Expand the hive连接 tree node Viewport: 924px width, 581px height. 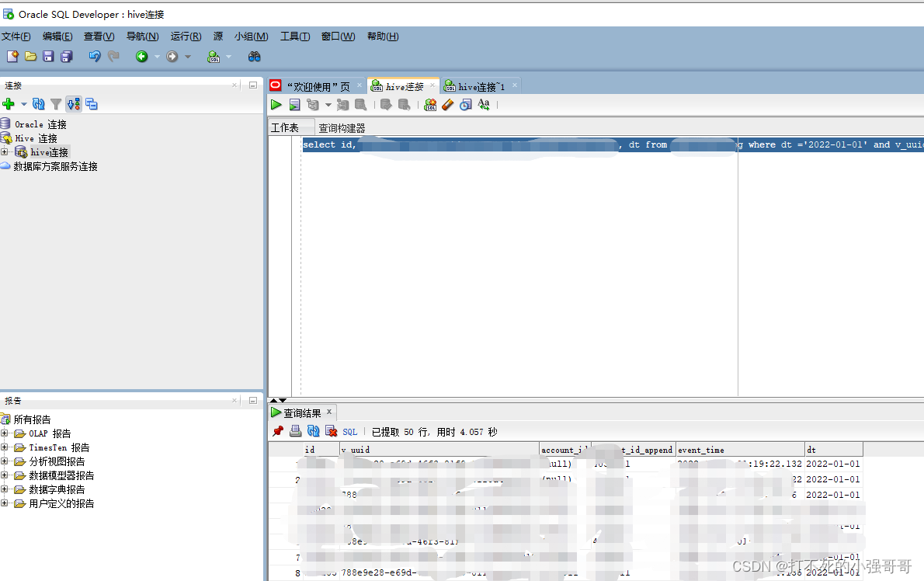(x=5, y=152)
